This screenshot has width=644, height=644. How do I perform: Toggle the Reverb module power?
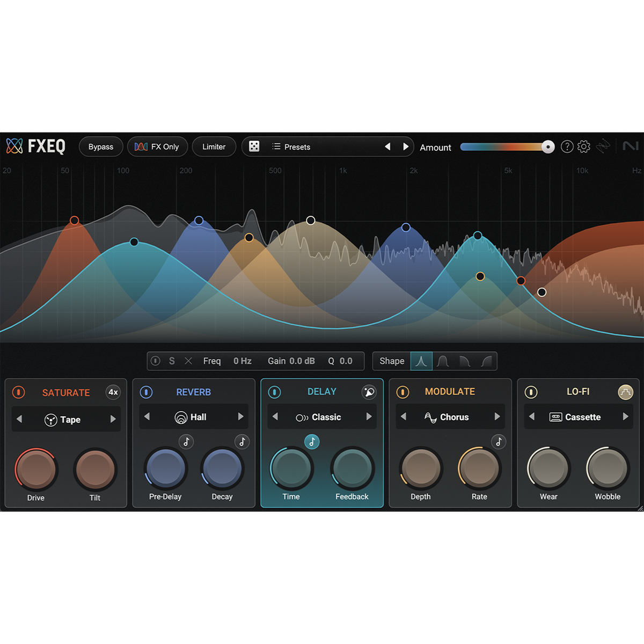pyautogui.click(x=146, y=392)
